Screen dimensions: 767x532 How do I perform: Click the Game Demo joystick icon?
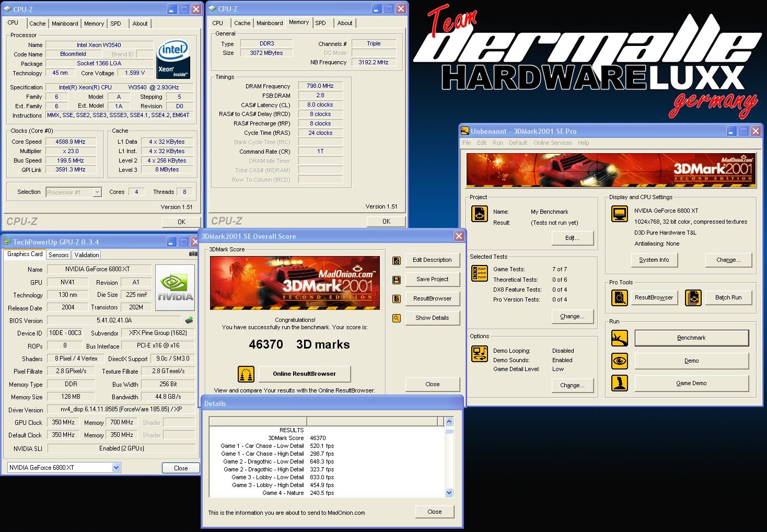click(620, 383)
